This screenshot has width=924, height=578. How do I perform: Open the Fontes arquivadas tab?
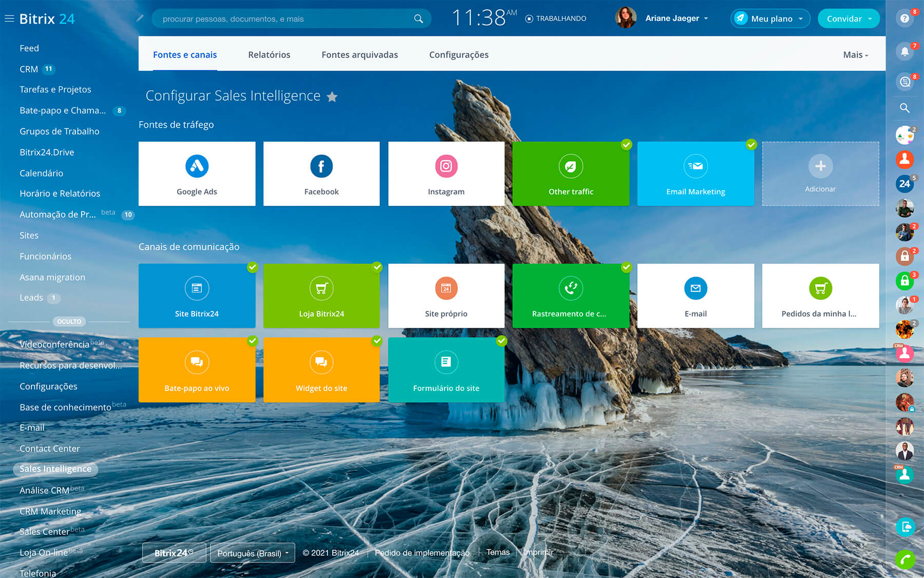[x=359, y=55]
